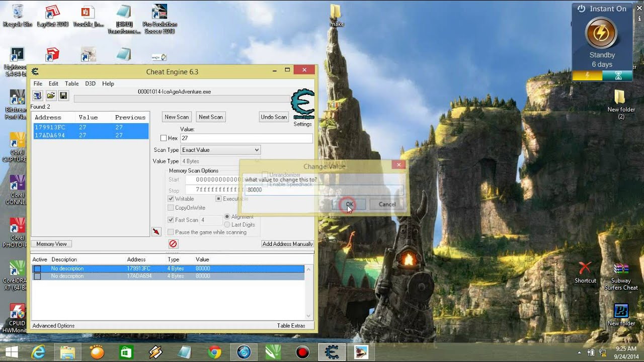Viewport: 644px width, 362px height.
Task: Click the red no-entry clear list icon
Action: [x=173, y=244]
